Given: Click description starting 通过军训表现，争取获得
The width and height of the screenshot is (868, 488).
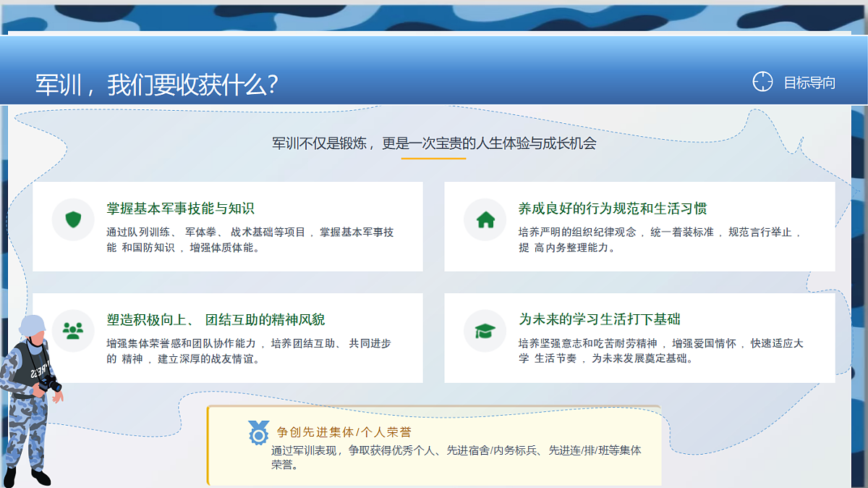Looking at the screenshot, I should click(x=456, y=458).
